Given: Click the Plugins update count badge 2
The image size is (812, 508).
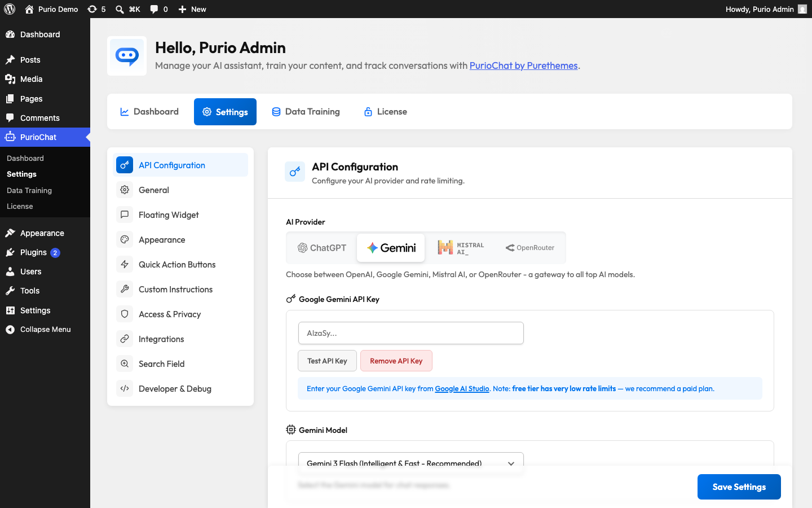Looking at the screenshot, I should pyautogui.click(x=55, y=253).
